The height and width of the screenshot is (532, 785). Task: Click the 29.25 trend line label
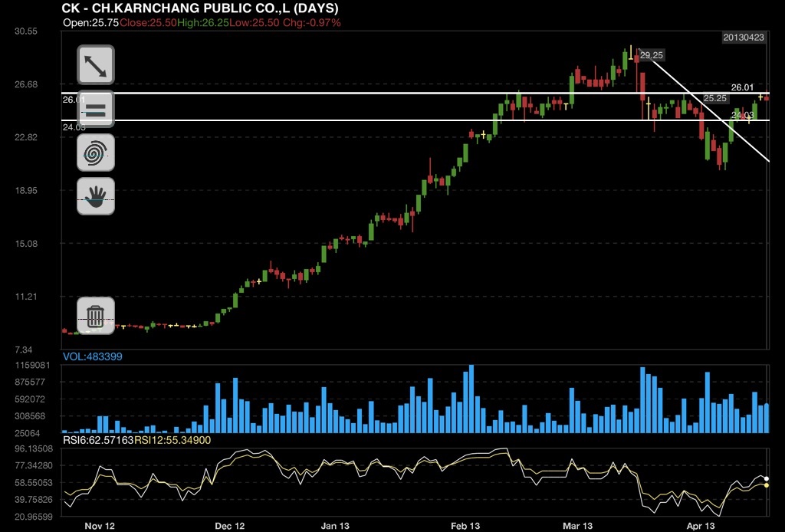coord(652,55)
